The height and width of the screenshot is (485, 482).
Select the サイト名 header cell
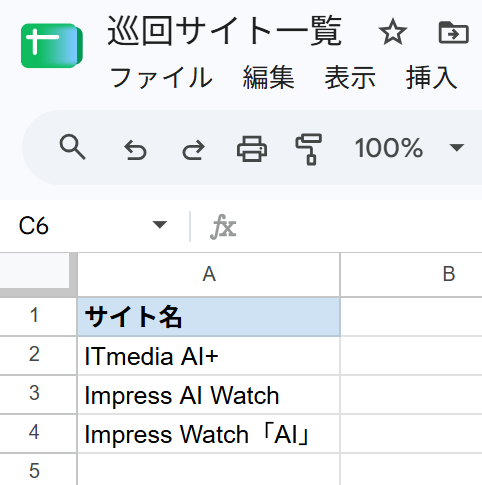pyautogui.click(x=209, y=317)
